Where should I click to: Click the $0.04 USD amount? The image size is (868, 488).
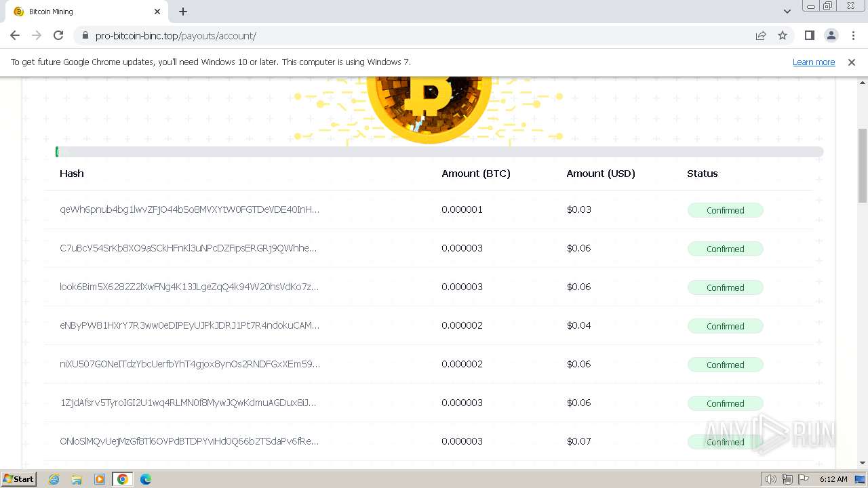579,325
